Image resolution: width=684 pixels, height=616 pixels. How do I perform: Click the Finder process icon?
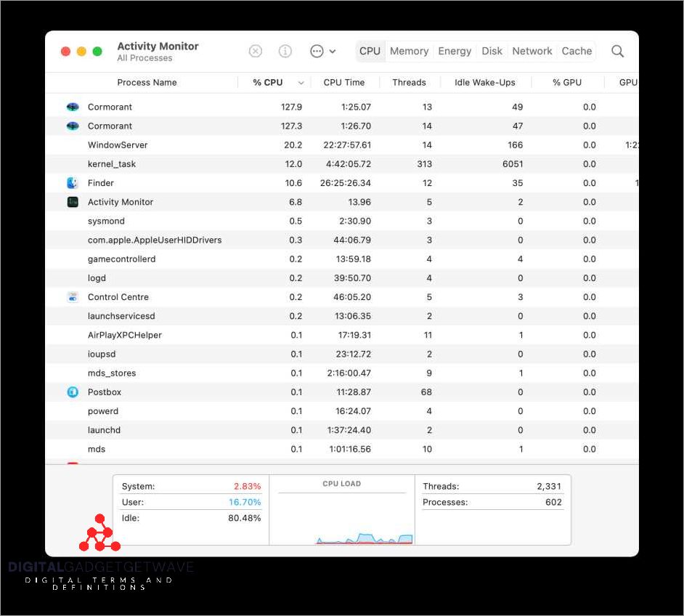click(x=73, y=183)
